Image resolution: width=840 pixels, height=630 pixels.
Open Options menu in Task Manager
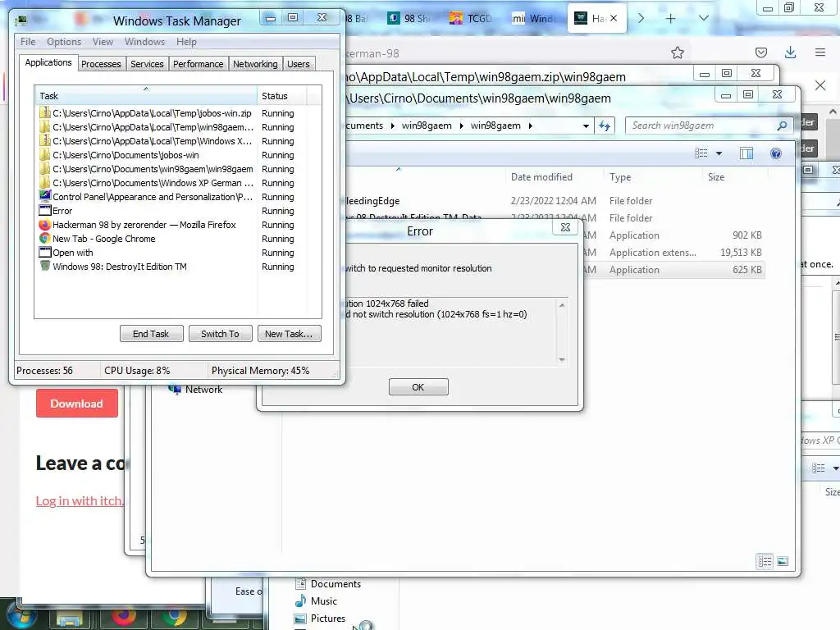click(x=64, y=42)
